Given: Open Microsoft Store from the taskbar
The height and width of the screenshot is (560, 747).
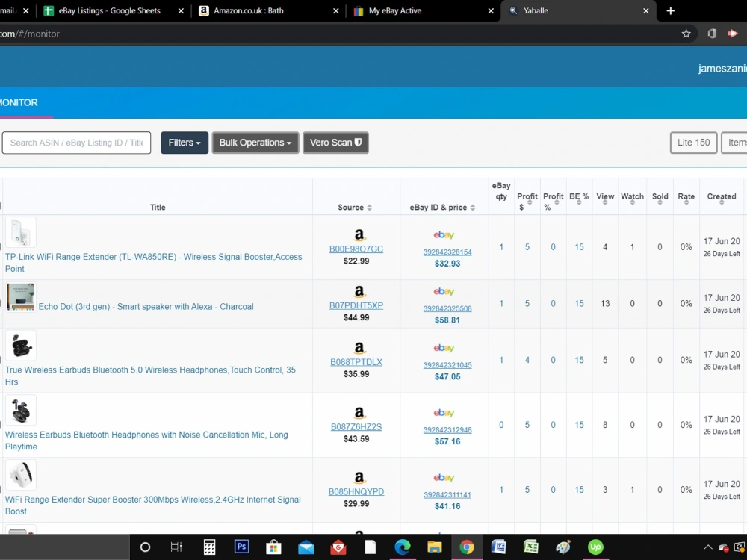Looking at the screenshot, I should [273, 547].
